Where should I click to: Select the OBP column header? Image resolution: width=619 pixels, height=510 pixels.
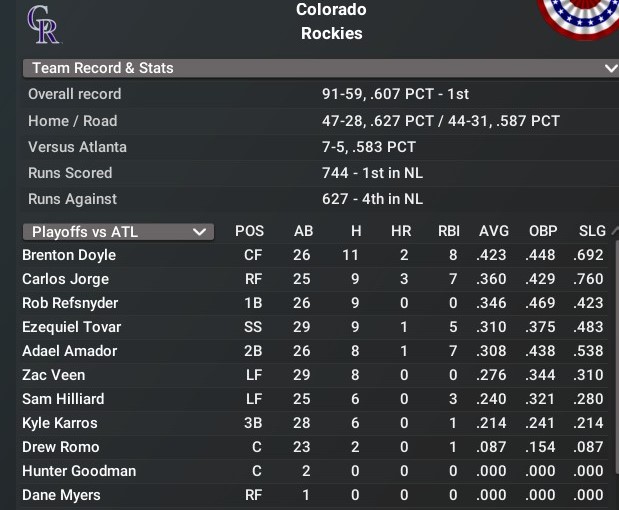[x=541, y=231]
